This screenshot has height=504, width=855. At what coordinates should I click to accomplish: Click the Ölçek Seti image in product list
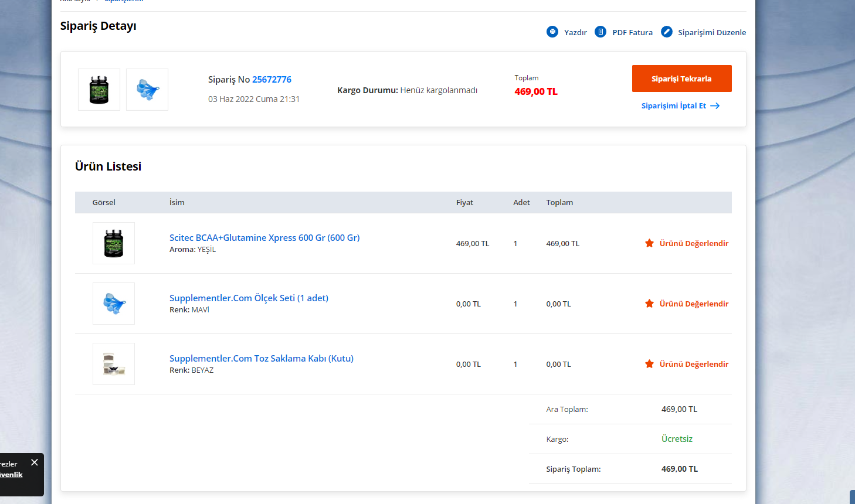[114, 304]
